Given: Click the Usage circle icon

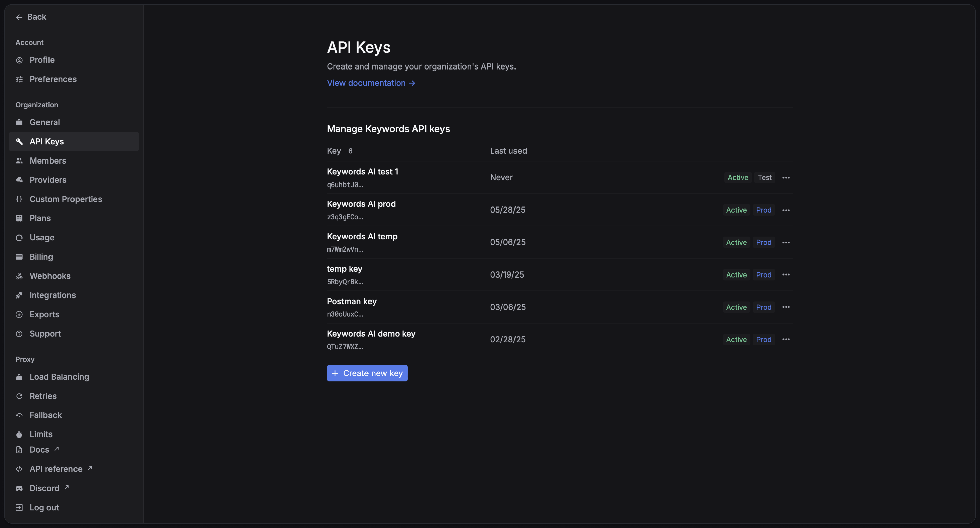Looking at the screenshot, I should tap(19, 238).
